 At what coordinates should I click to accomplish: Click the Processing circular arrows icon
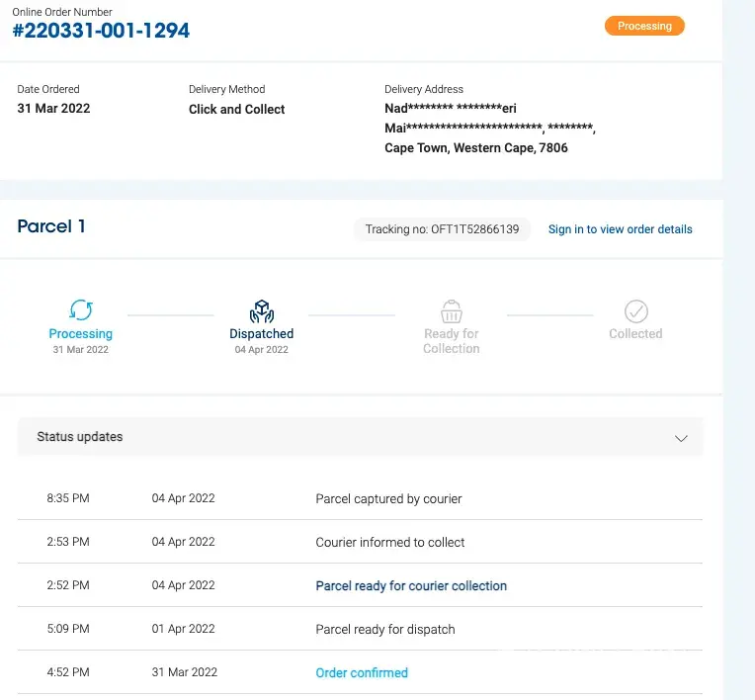coord(81,310)
